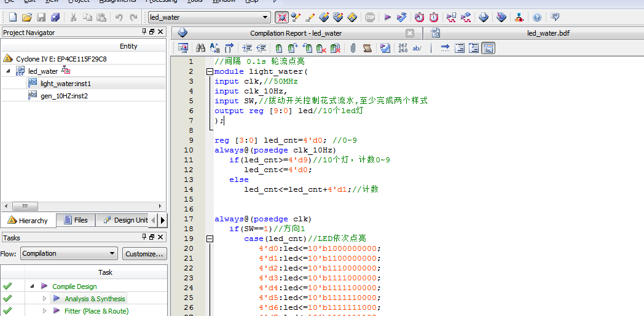Viewport: 644px width, 316px height.
Task: Click the Start Compilation play icon
Action: pos(387,17)
